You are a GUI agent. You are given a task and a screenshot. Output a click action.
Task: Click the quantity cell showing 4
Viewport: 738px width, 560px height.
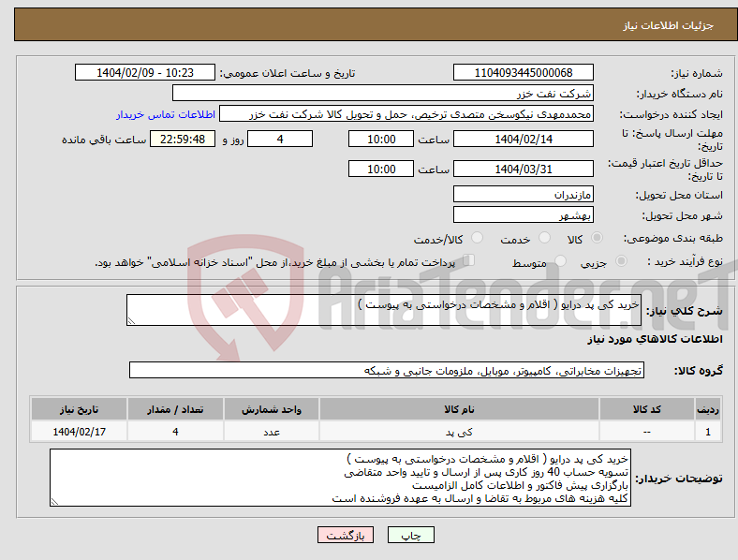[175, 432]
